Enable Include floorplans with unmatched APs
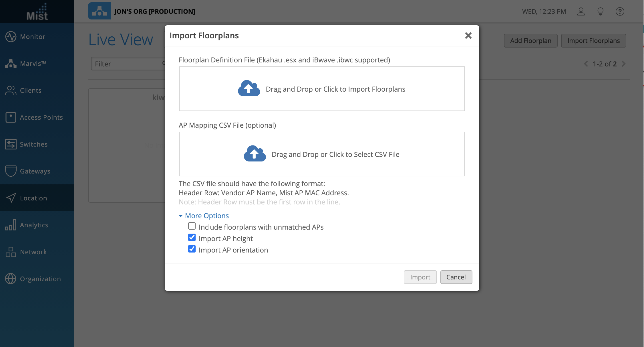The image size is (644, 347). (192, 226)
